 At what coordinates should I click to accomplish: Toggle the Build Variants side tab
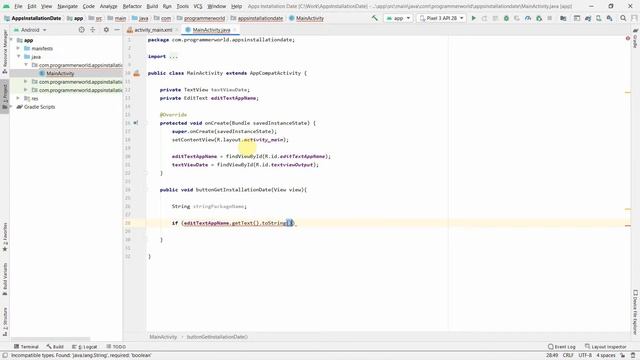[x=5, y=279]
